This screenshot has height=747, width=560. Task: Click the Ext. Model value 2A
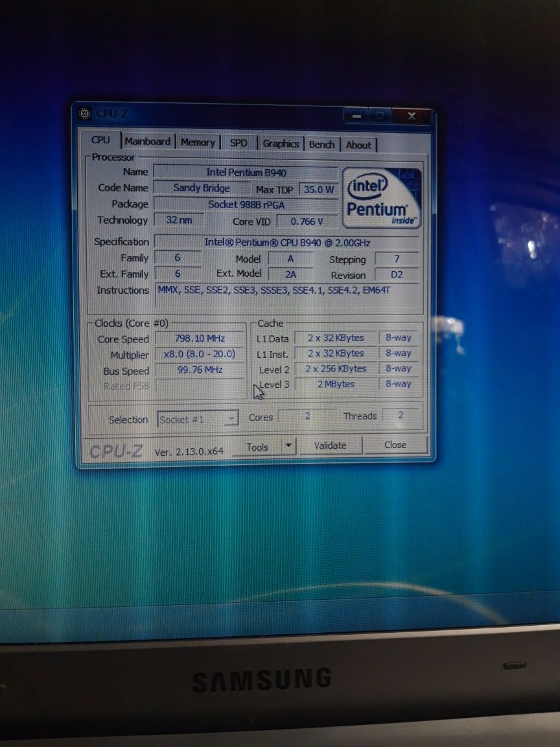pyautogui.click(x=290, y=274)
